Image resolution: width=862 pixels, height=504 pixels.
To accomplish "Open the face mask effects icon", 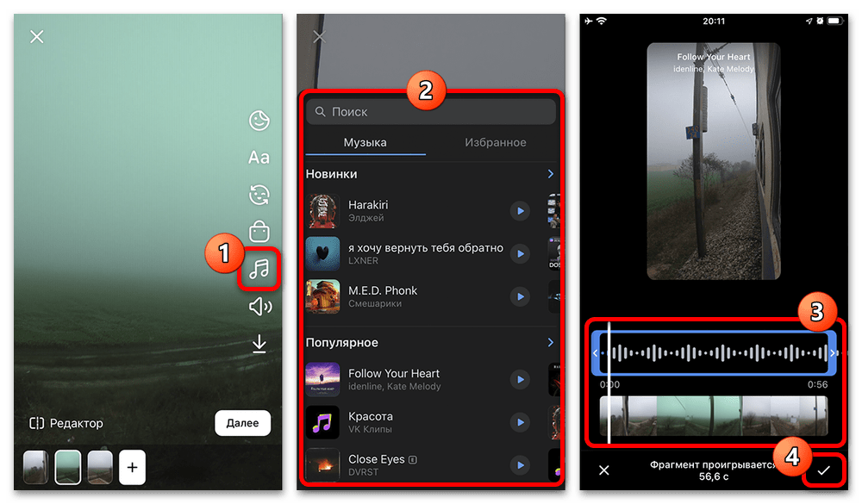I will pyautogui.click(x=259, y=195).
